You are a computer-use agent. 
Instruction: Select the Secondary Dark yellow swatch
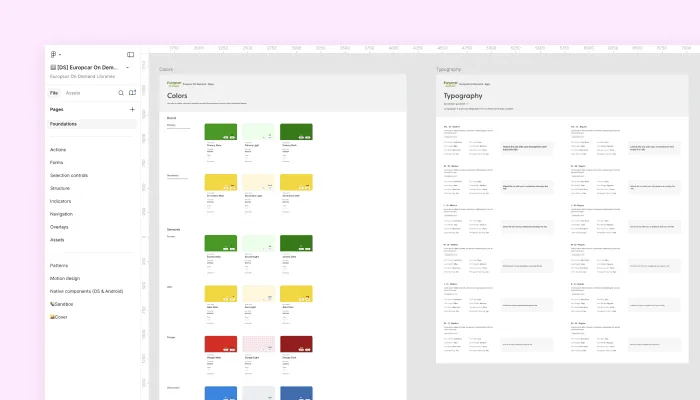(296, 183)
